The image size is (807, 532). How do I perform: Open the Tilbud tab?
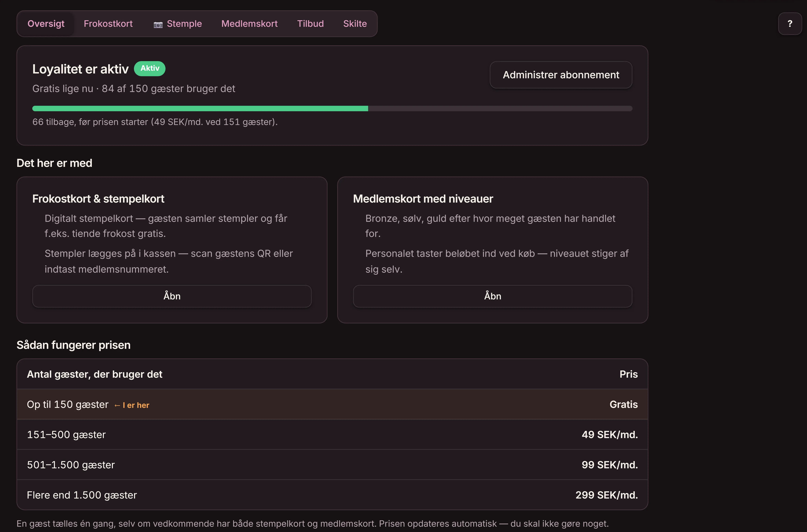coord(310,24)
